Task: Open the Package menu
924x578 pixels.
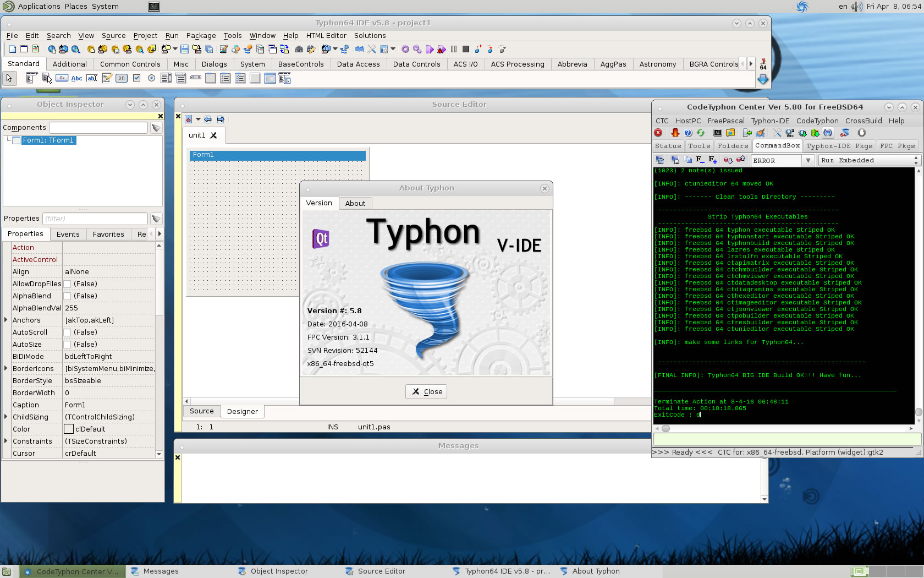Action: 201,35
